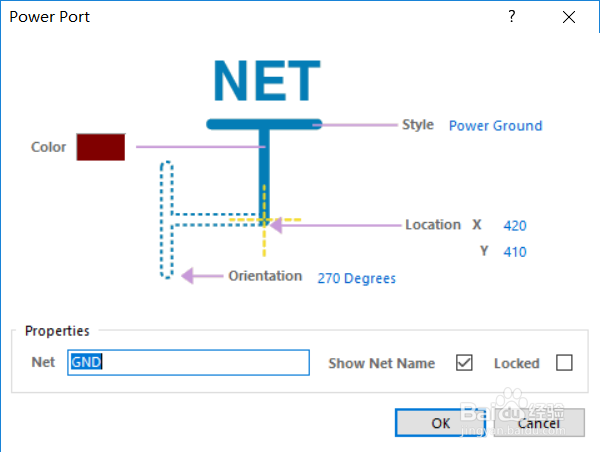Image resolution: width=600 pixels, height=452 pixels.
Task: Change the 270 Degrees orientation value
Action: (356, 278)
